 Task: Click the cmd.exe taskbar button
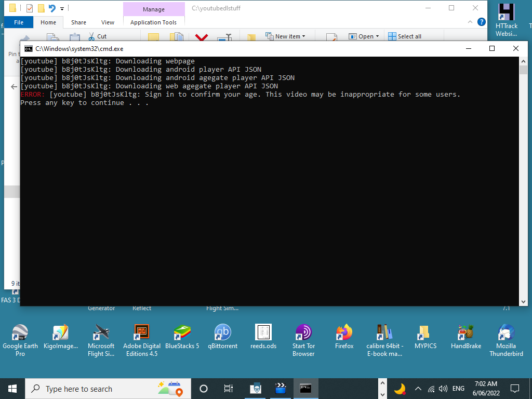tap(305, 389)
